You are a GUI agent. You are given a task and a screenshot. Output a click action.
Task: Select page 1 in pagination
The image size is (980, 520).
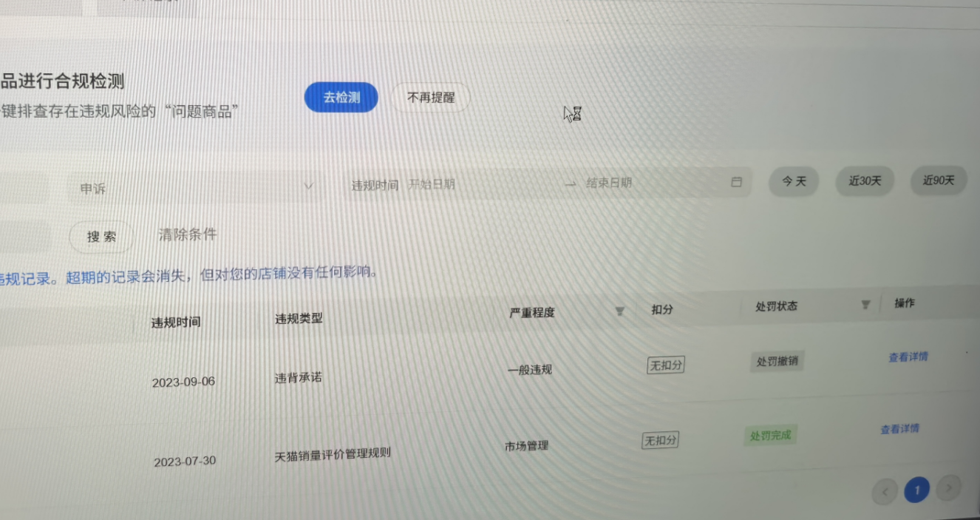(917, 490)
